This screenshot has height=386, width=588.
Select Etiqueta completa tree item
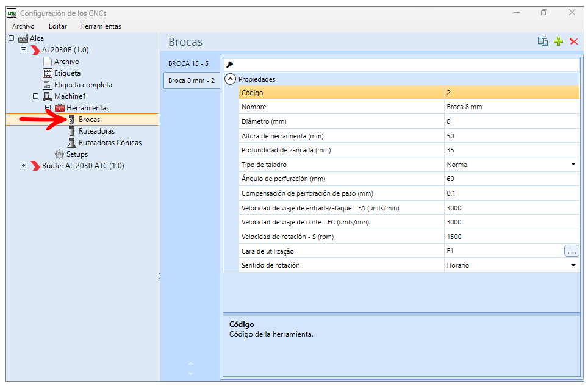coord(83,85)
